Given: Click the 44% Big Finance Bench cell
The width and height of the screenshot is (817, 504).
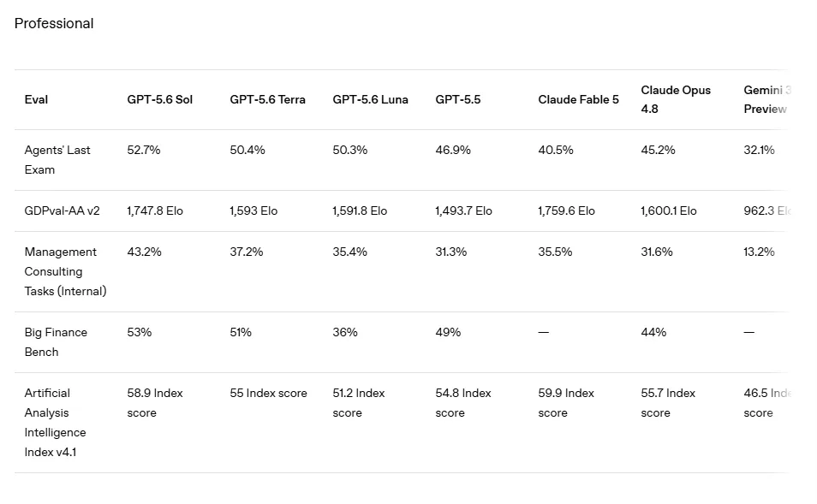Looking at the screenshot, I should pos(653,332).
